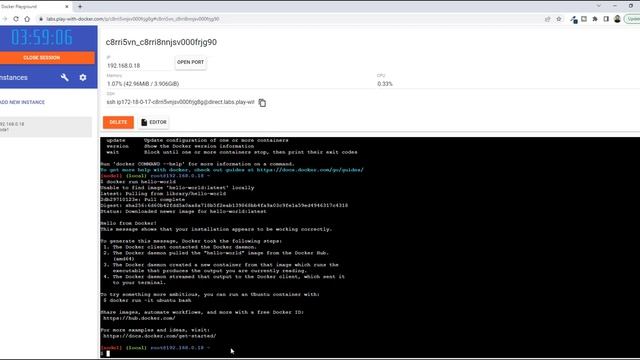Click docs.docker.com/get-started URL in terminal
This screenshot has width=640, height=360.
click(160, 336)
